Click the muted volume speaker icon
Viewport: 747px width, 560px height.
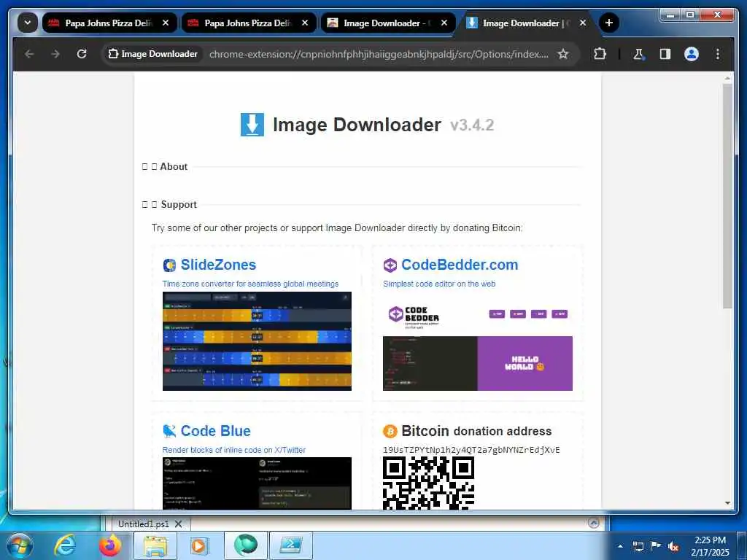pos(673,546)
